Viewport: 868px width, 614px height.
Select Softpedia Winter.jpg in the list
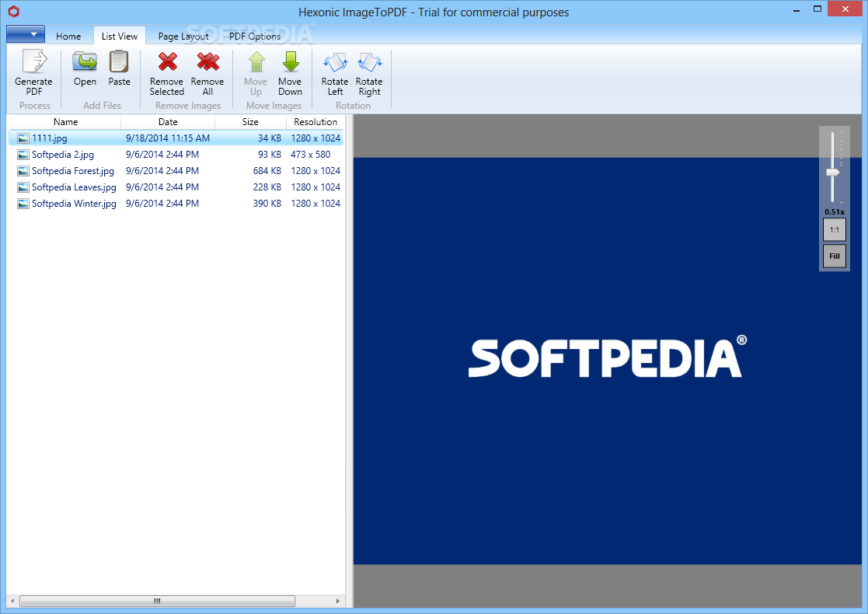74,204
